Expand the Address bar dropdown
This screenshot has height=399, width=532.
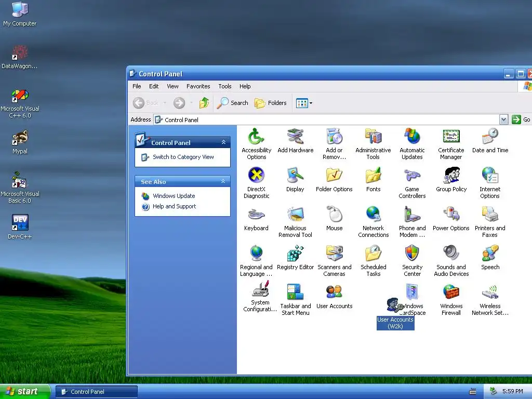tap(503, 119)
